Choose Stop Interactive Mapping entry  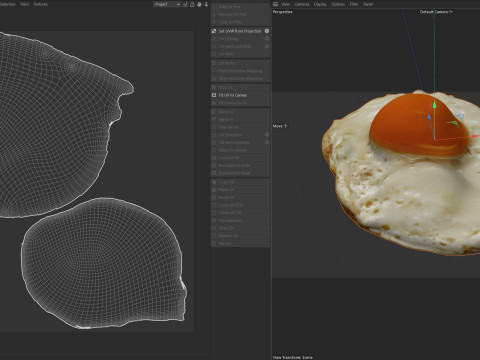240,78
